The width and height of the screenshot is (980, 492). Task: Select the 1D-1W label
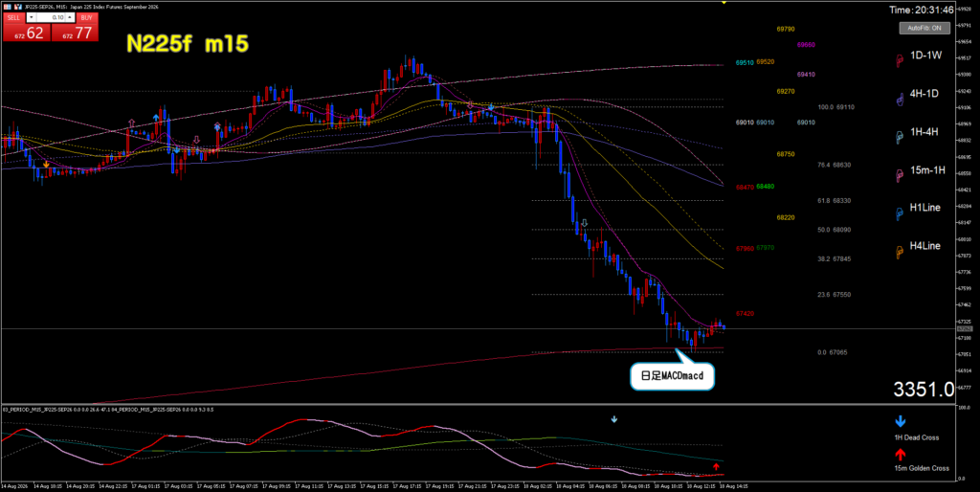point(925,56)
